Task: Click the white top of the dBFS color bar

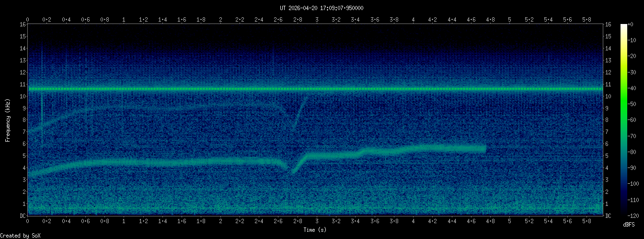Action: [623, 26]
